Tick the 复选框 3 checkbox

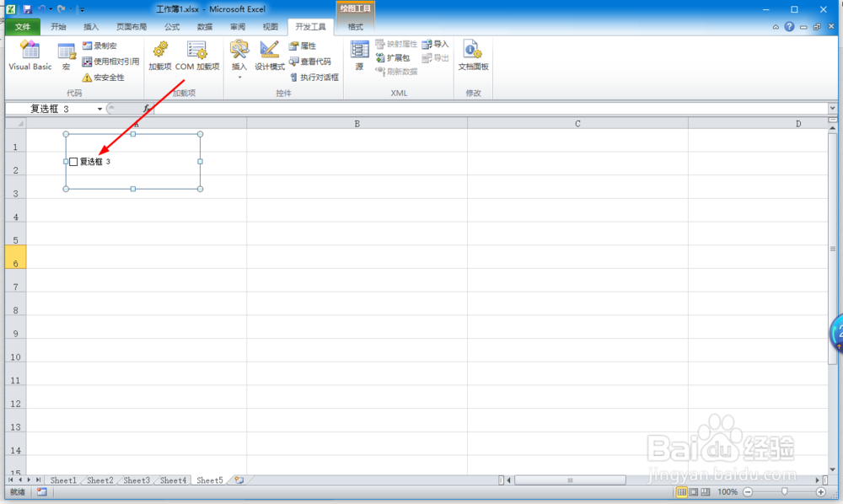(73, 162)
